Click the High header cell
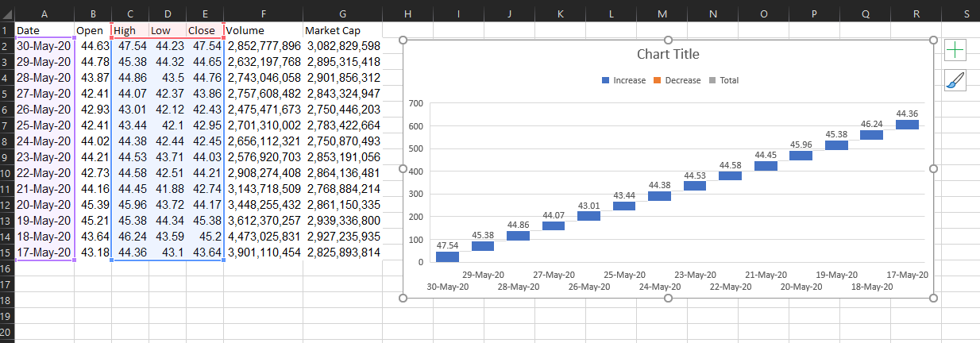980x343 pixels. point(129,30)
